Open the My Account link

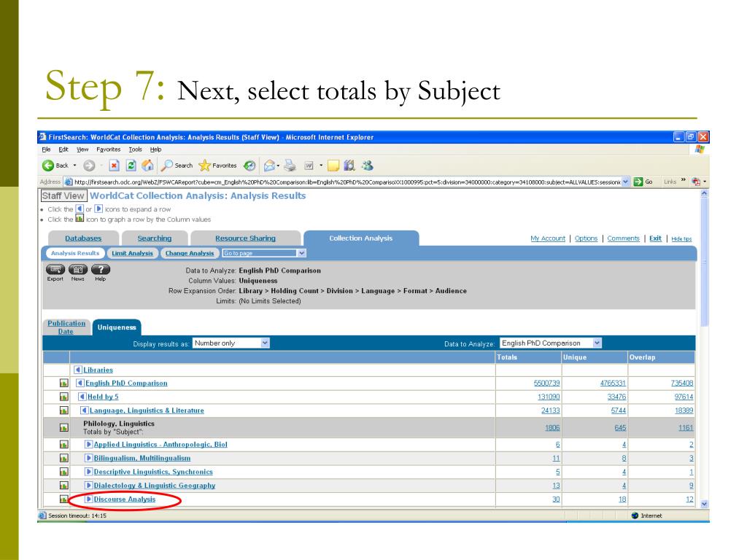click(x=548, y=238)
